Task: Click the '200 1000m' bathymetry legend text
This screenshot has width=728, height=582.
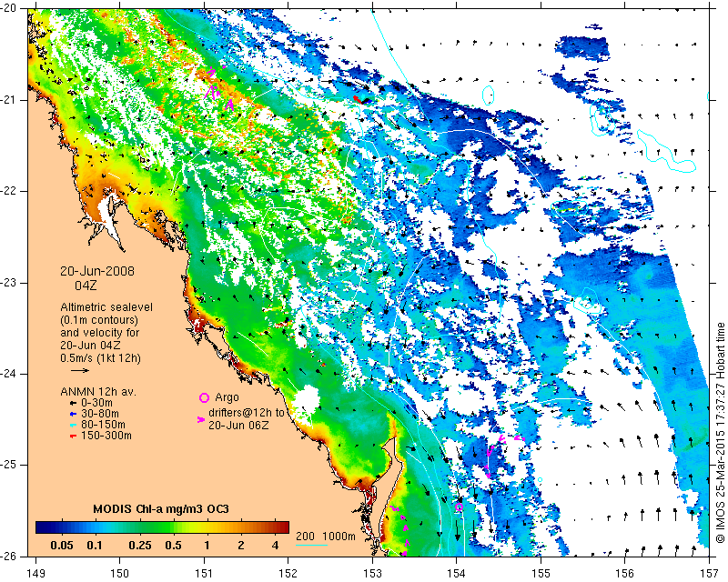Action: click(326, 537)
